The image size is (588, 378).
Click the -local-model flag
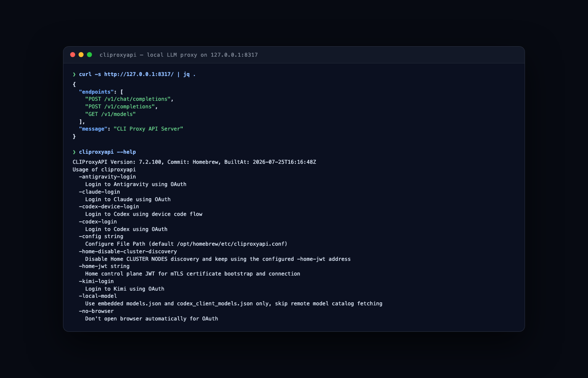98,296
